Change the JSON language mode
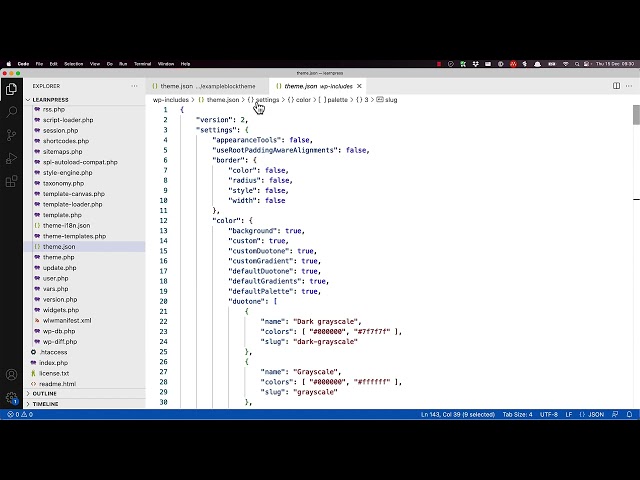Screen dimensions: 640x480 coord(591,414)
